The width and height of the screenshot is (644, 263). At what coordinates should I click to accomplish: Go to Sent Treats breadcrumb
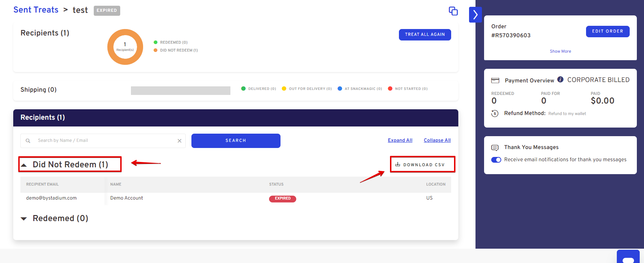(36, 10)
